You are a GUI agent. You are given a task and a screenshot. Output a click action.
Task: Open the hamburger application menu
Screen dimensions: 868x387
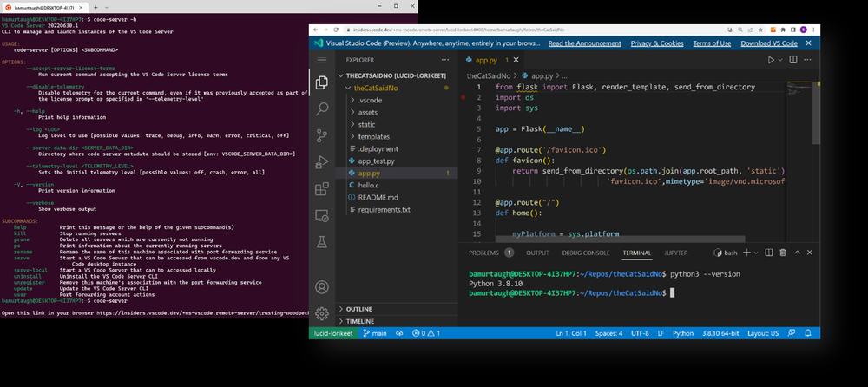(322, 60)
